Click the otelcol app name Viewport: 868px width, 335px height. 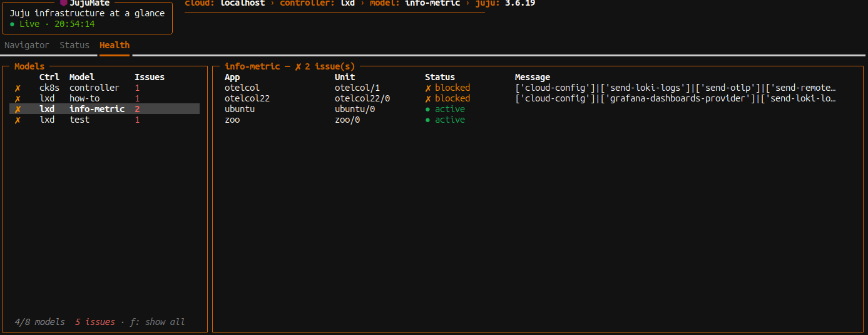(242, 88)
